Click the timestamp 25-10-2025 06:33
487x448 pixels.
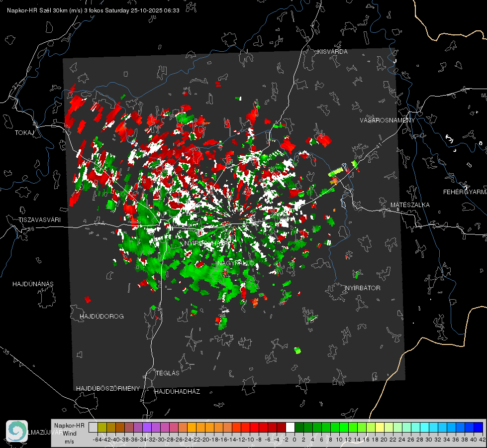click(155, 10)
